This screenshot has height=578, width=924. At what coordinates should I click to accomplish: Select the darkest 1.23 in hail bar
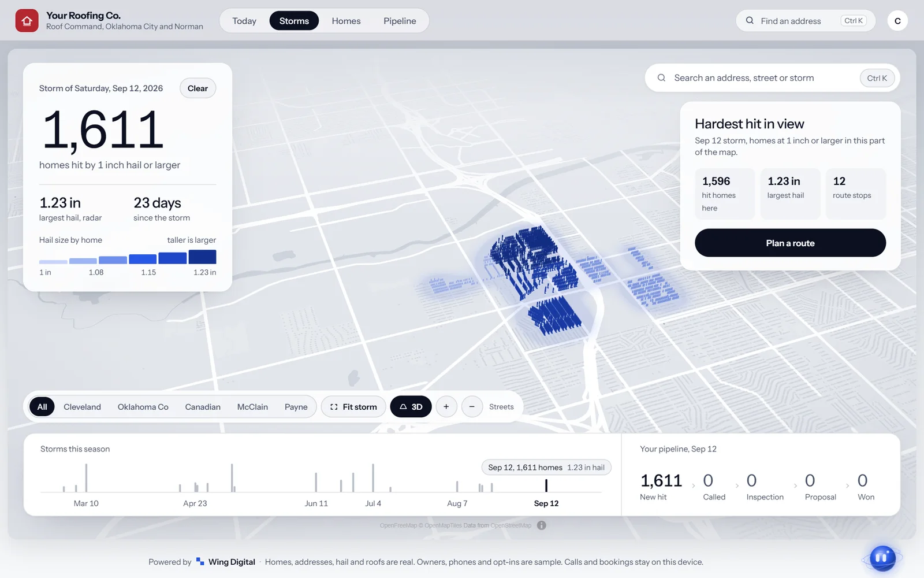pyautogui.click(x=202, y=257)
